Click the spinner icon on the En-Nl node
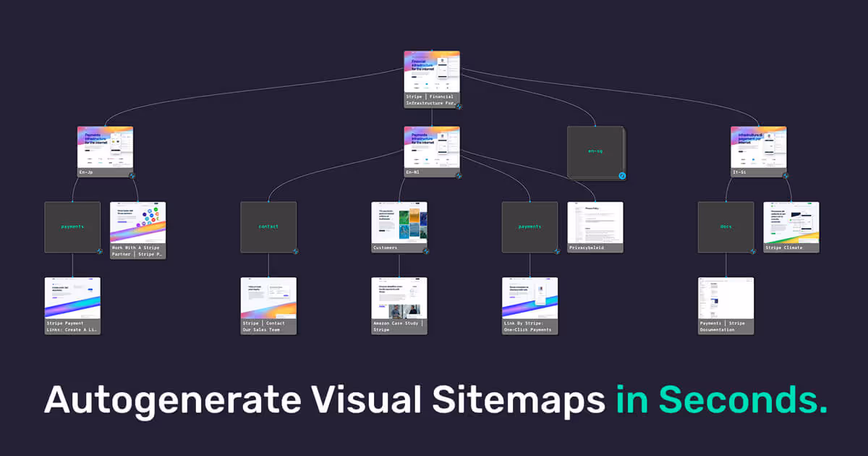 pos(458,175)
